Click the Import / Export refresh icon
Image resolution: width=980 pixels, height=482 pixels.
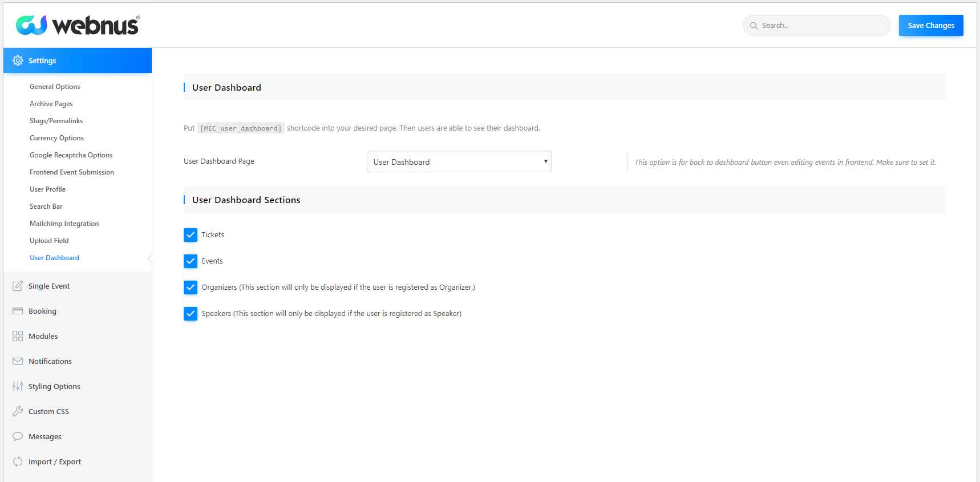coord(18,461)
